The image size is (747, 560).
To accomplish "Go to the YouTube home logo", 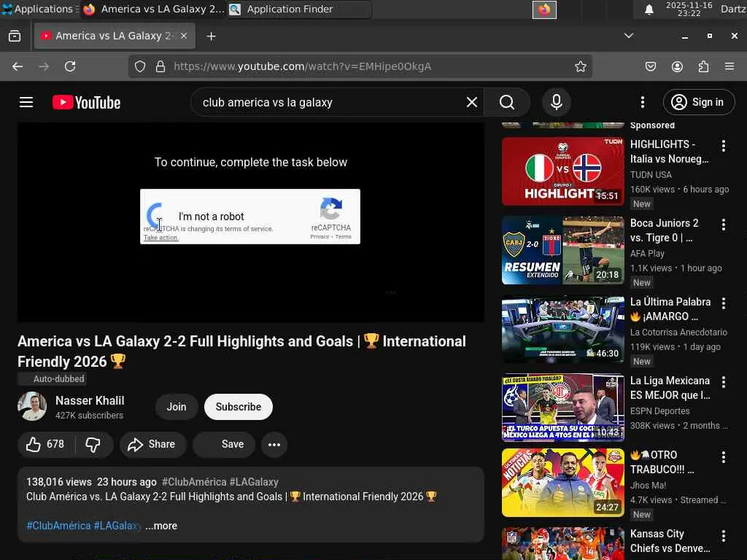I will tap(86, 102).
